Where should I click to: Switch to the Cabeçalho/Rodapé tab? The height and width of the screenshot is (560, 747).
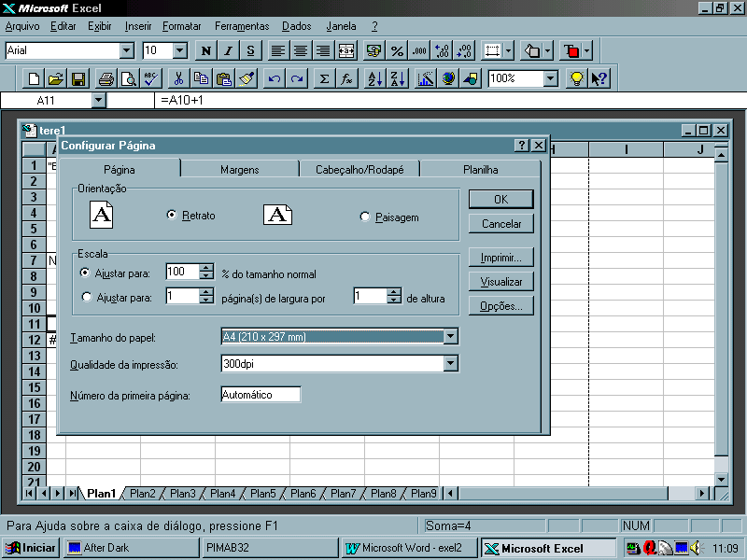coord(359,170)
